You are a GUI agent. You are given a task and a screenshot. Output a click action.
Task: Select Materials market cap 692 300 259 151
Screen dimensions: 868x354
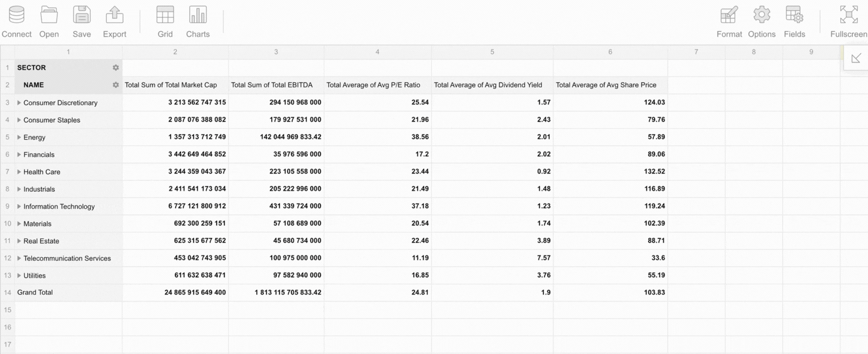coord(175,223)
